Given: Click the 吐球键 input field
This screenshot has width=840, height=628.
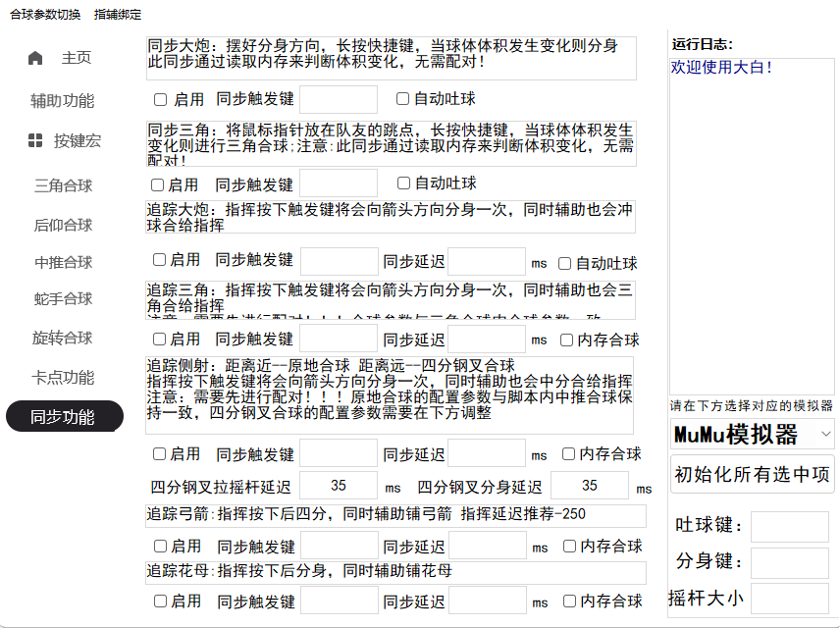Looking at the screenshot, I should [x=789, y=526].
